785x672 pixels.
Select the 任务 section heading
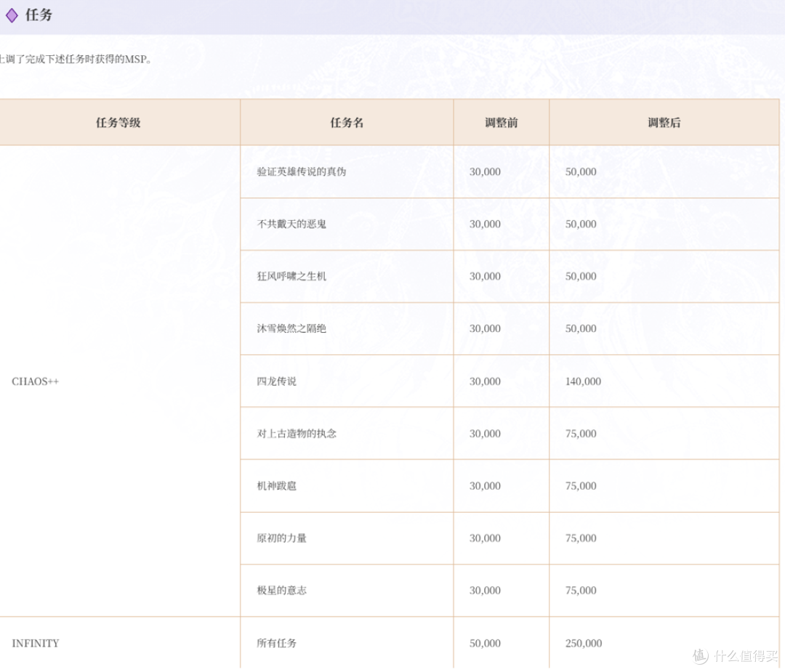point(39,15)
